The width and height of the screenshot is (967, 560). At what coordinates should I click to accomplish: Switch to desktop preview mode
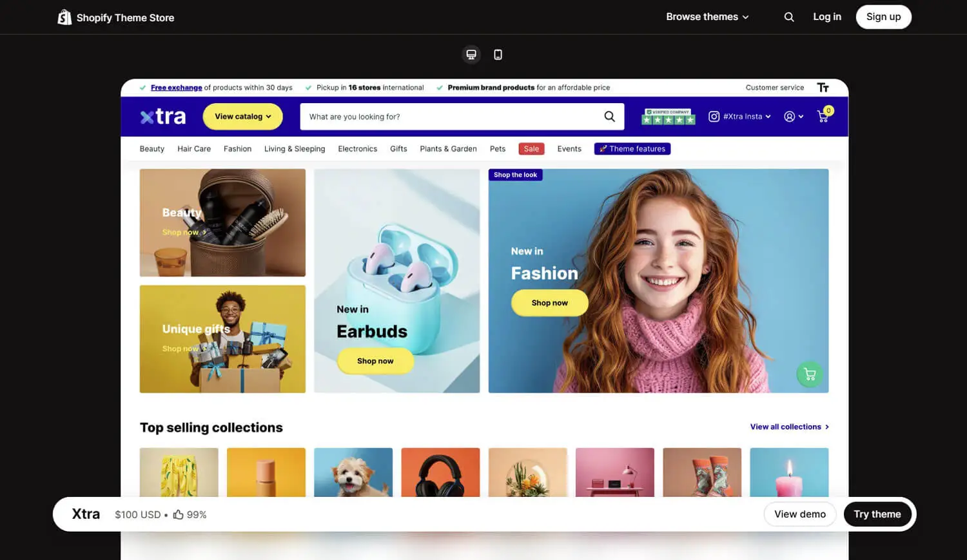[x=471, y=55]
